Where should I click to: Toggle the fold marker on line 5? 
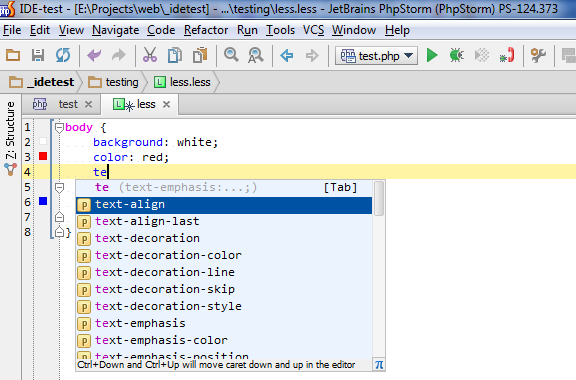[x=59, y=187]
